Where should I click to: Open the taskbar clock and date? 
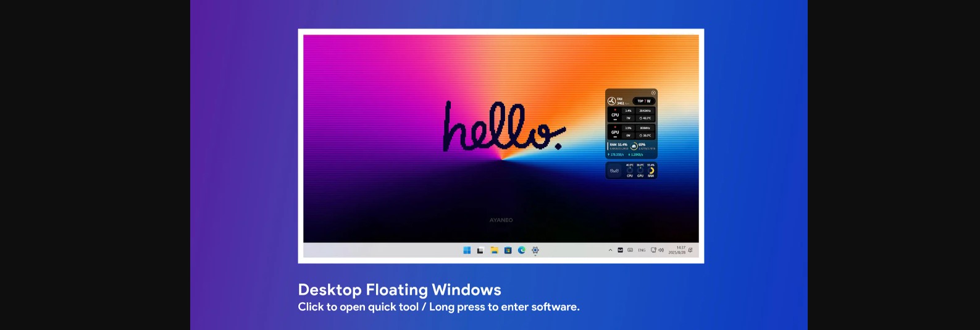(x=677, y=250)
